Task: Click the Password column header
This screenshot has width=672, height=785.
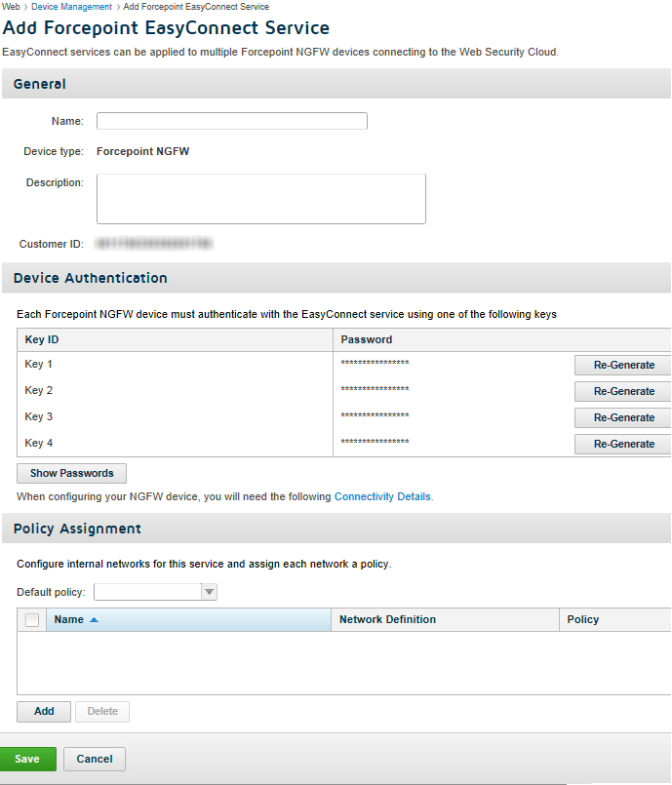Action: point(502,339)
